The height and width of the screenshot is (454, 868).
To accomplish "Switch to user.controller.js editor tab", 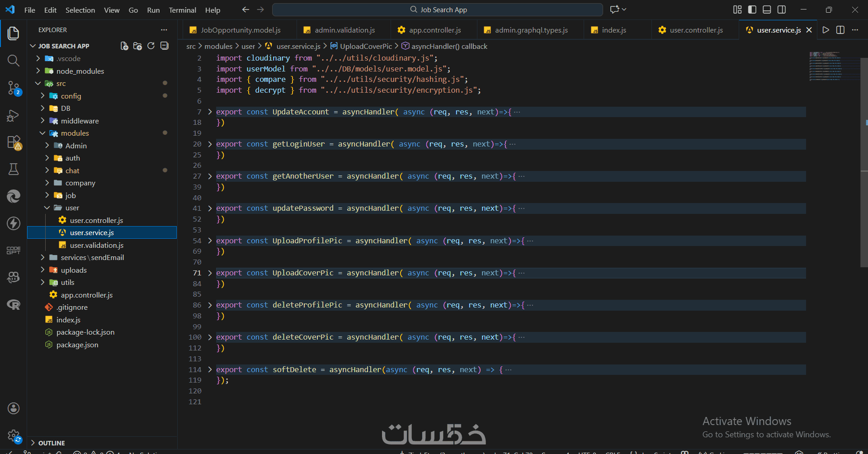I will 696,30.
